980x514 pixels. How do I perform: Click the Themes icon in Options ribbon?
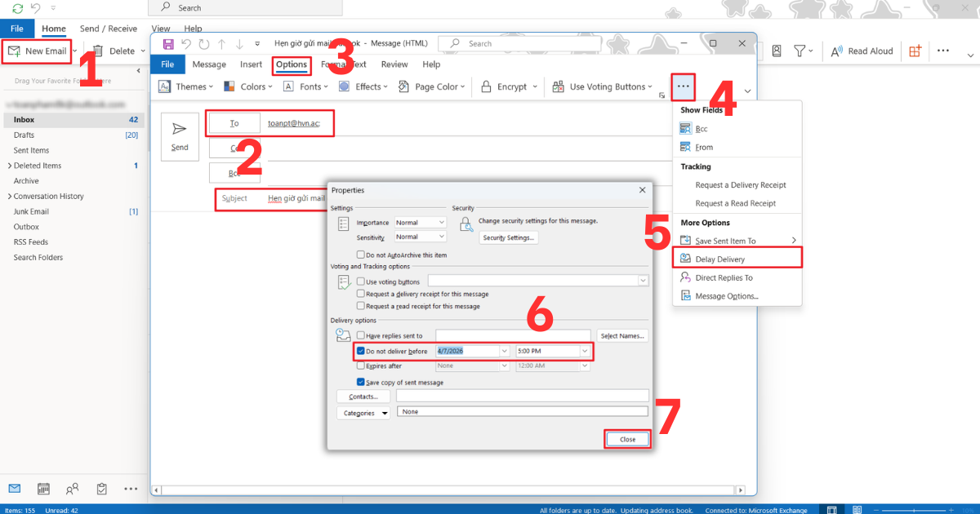point(164,86)
